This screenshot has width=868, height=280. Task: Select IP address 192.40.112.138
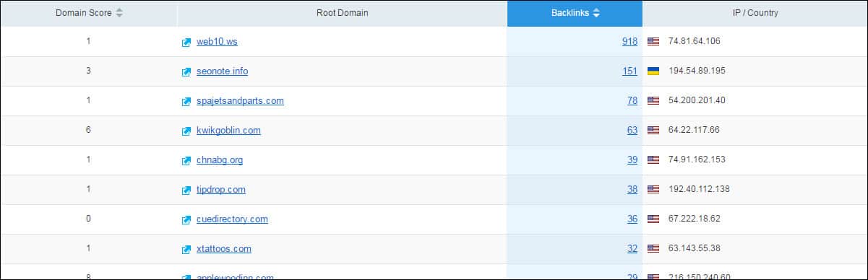[x=700, y=189]
